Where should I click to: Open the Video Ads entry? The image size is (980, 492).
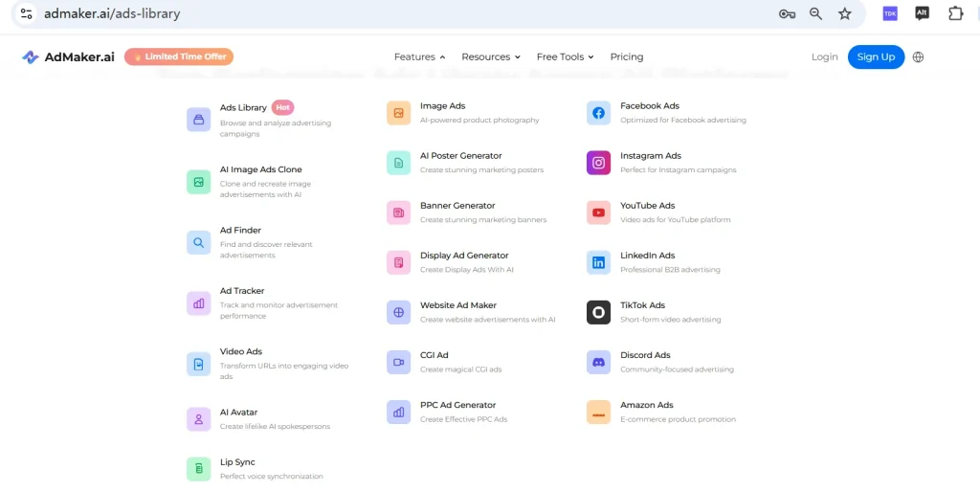click(x=240, y=351)
